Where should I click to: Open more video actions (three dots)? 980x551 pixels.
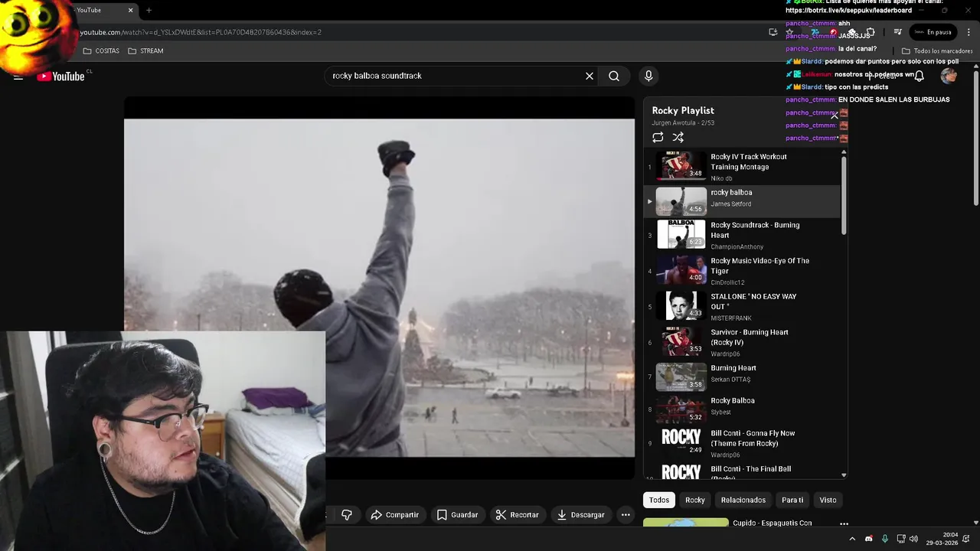tap(626, 515)
